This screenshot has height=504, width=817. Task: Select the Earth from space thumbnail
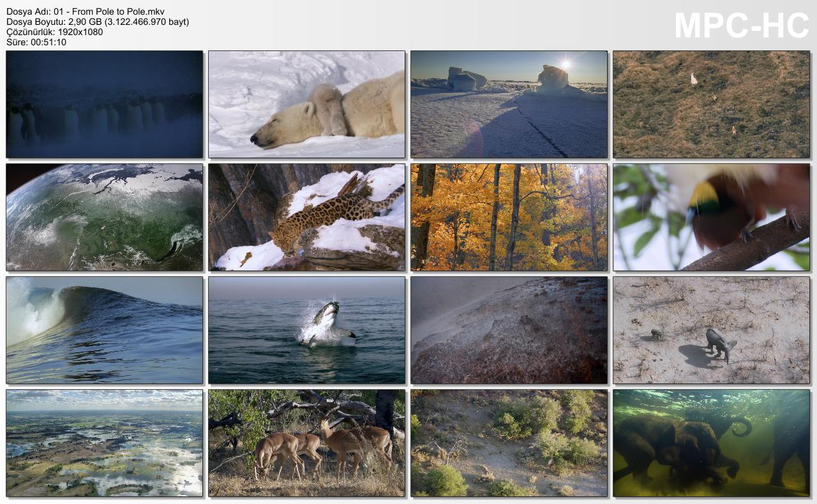104,217
